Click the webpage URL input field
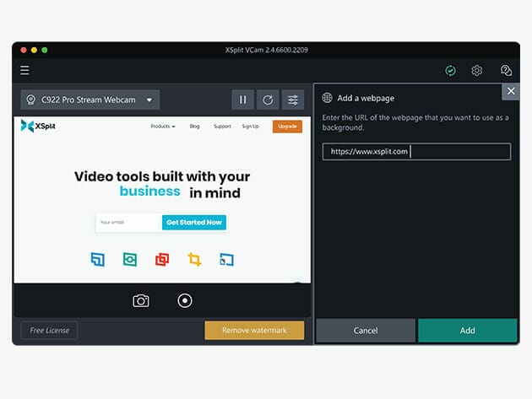Image resolution: width=532 pixels, height=399 pixels. click(x=416, y=152)
